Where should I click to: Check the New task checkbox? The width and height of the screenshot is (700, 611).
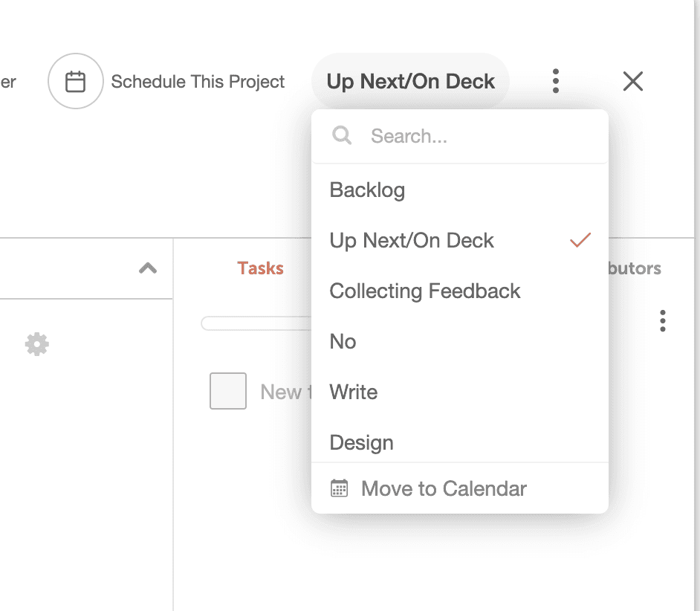coord(228,391)
